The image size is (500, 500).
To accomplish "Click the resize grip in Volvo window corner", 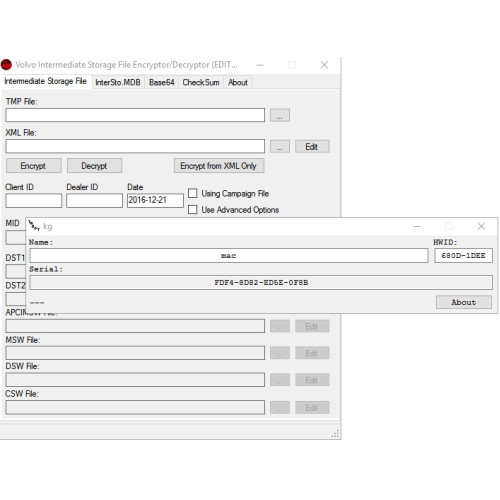I will tap(335, 434).
